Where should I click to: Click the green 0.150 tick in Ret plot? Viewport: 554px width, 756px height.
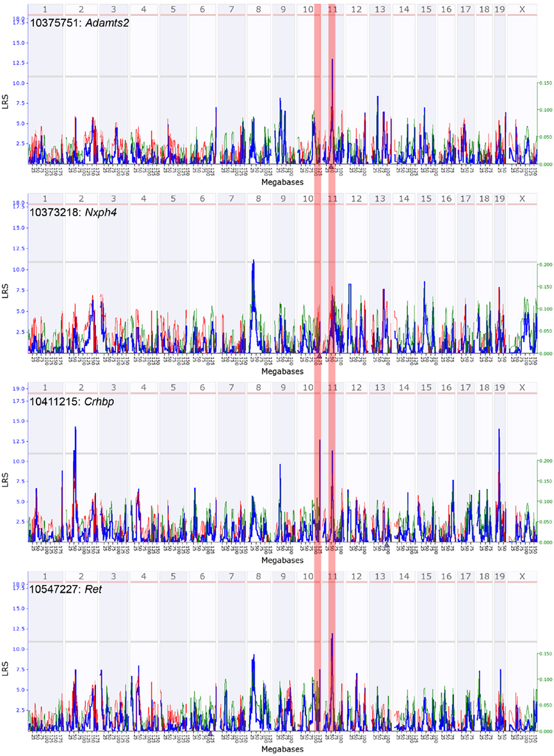(546, 654)
